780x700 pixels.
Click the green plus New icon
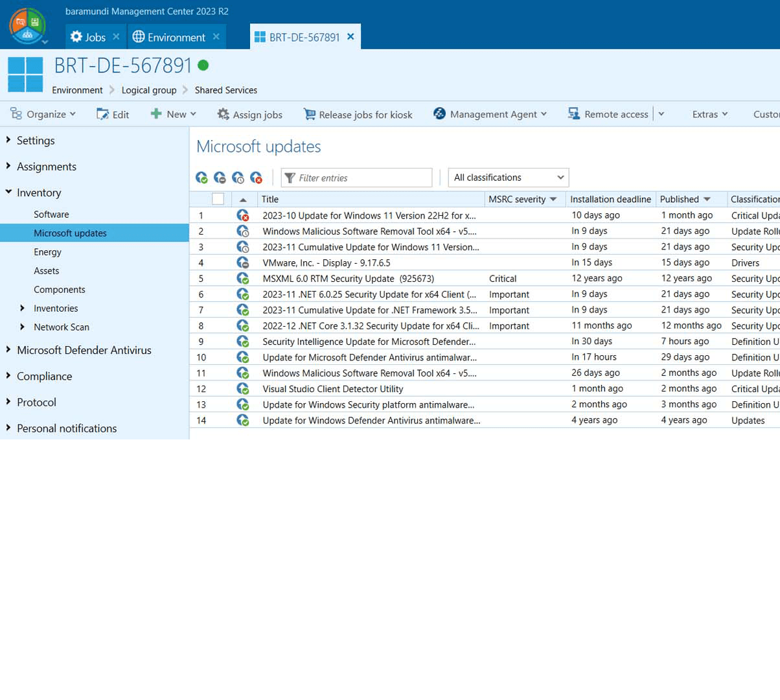[156, 113]
